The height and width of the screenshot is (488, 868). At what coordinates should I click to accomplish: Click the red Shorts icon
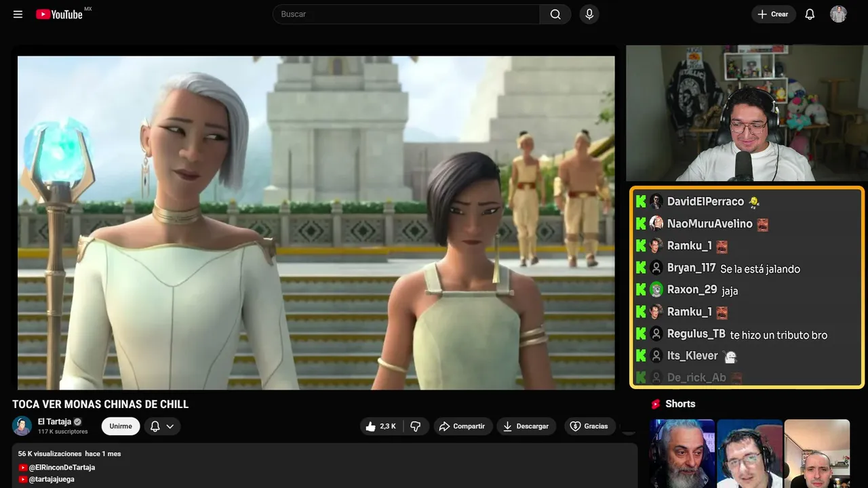pos(656,404)
